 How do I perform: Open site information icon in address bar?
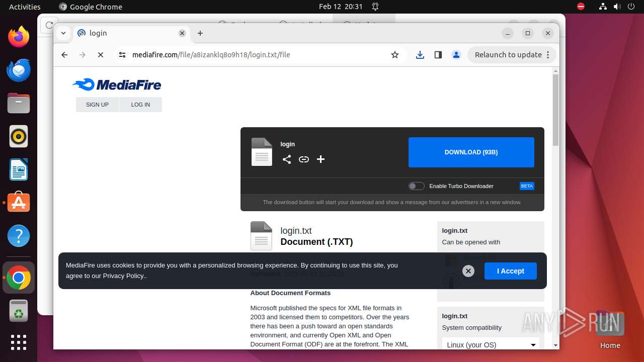tap(122, 55)
